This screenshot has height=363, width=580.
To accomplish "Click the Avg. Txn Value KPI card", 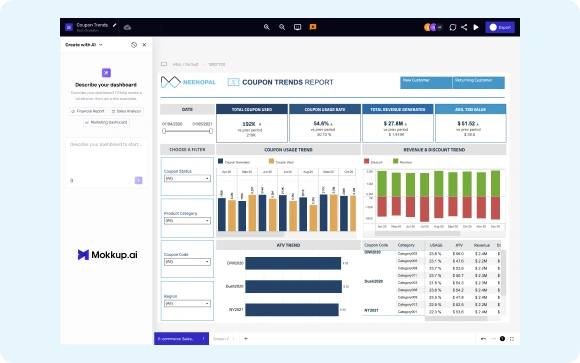I will pyautogui.click(x=471, y=123).
